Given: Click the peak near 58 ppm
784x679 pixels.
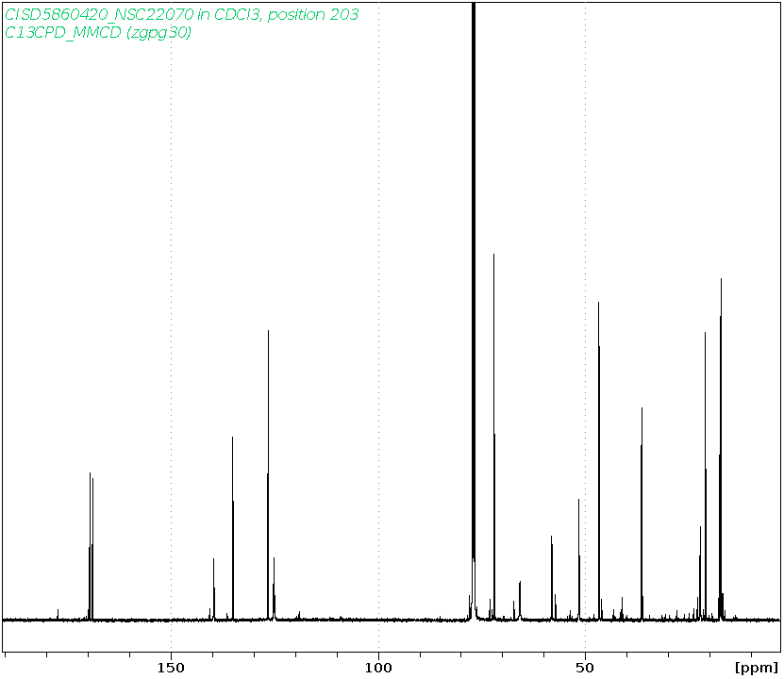Looking at the screenshot, I should point(552,577).
